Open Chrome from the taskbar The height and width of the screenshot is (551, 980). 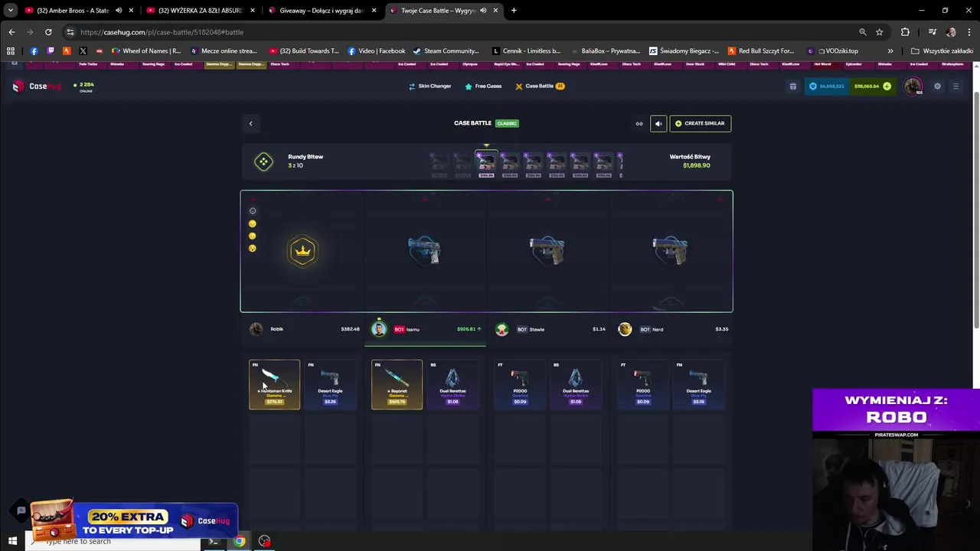tap(240, 542)
